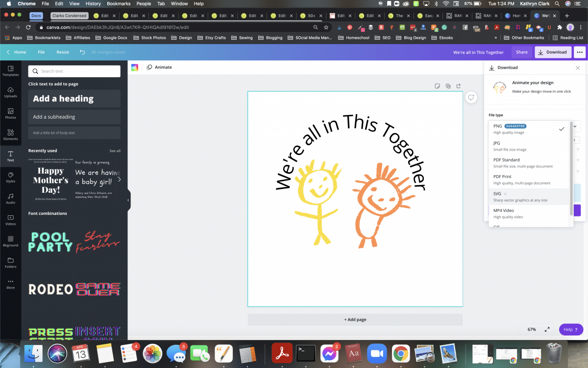Open the Videos sidebar panel
588x368 pixels.
[x=10, y=220]
